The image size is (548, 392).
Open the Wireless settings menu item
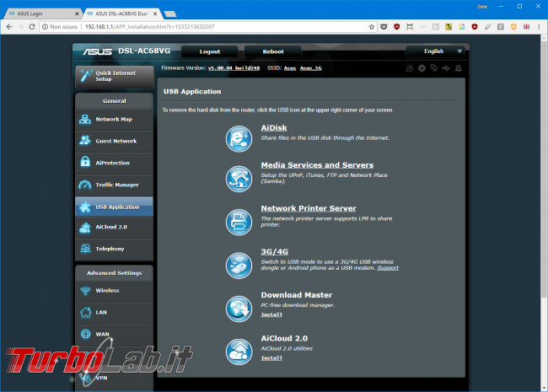pyautogui.click(x=114, y=291)
